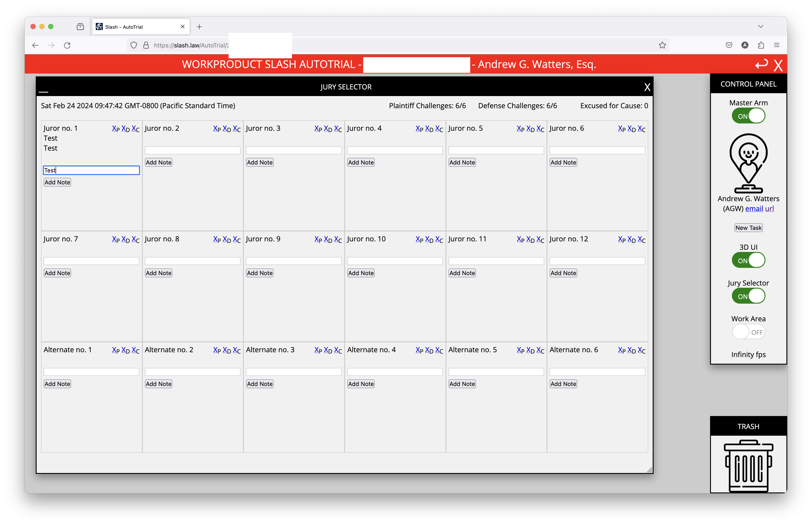Click macOS yellow minimize window button

click(x=42, y=27)
